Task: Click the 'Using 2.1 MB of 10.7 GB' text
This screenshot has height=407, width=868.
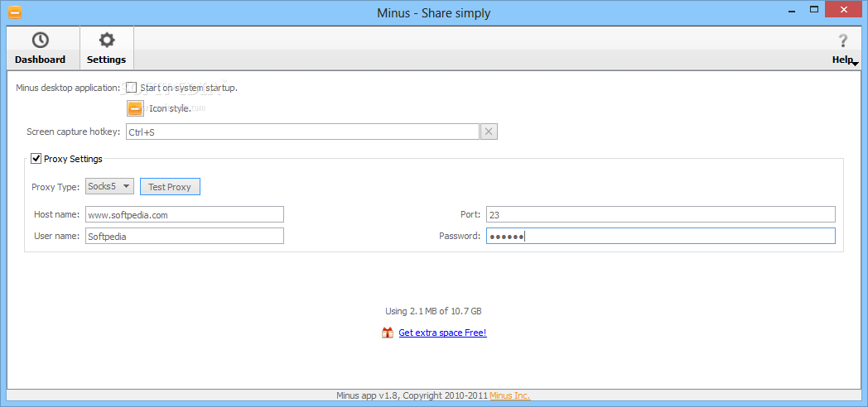Action: click(433, 311)
